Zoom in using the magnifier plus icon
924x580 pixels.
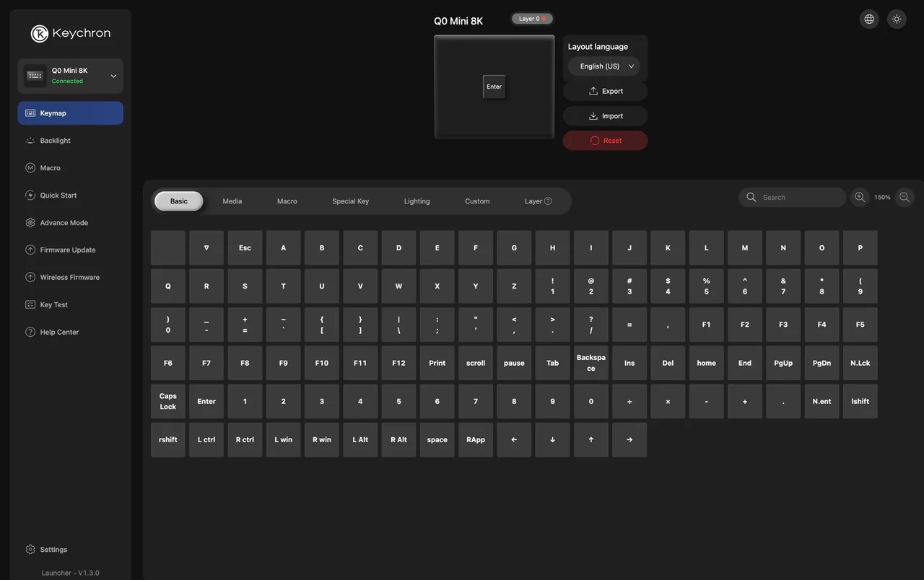(859, 196)
